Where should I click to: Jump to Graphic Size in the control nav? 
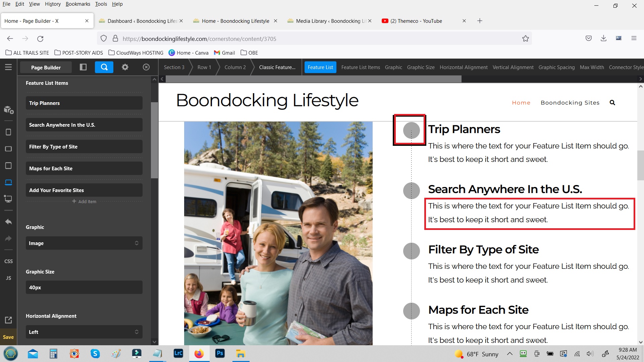click(421, 67)
